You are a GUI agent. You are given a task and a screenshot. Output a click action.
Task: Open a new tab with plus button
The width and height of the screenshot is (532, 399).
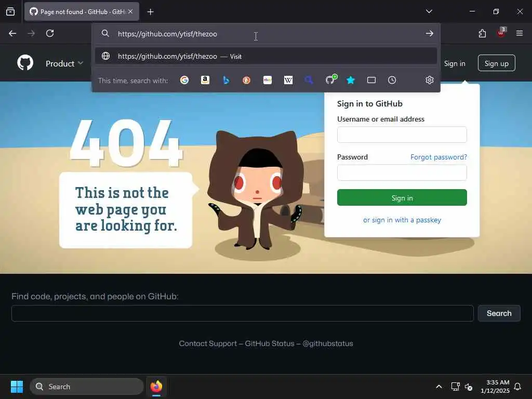[150, 12]
